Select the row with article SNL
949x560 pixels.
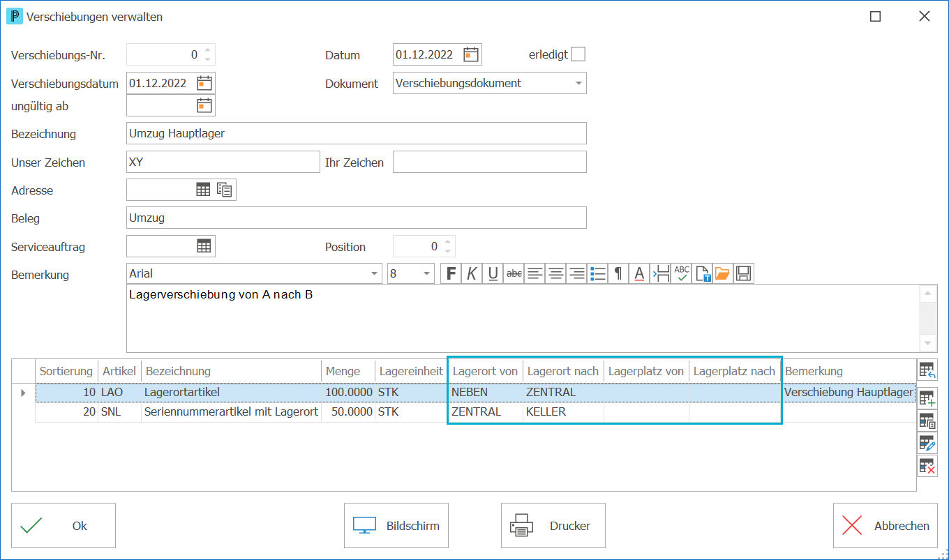pos(475,411)
